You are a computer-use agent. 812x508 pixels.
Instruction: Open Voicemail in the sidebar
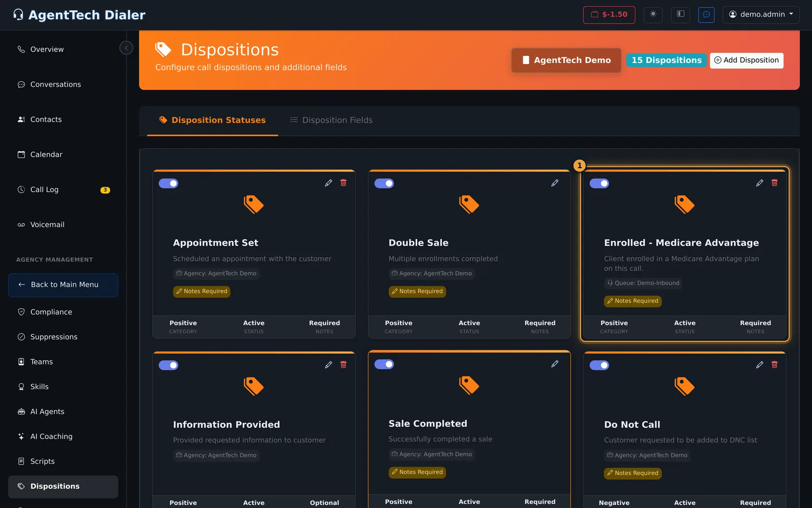(x=63, y=225)
